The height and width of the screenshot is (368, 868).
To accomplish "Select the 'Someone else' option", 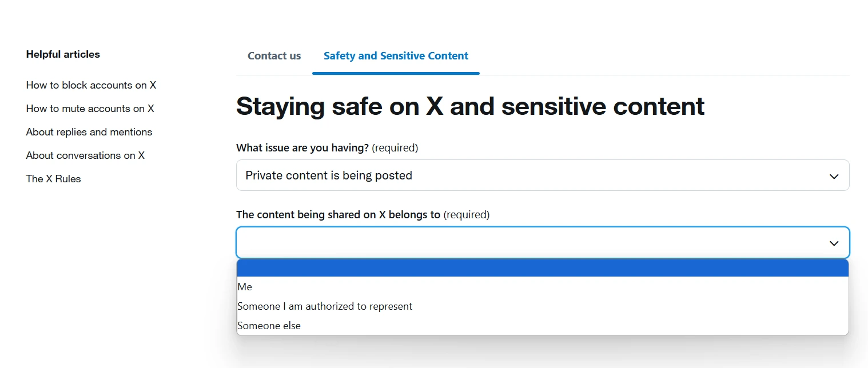I will tap(269, 326).
